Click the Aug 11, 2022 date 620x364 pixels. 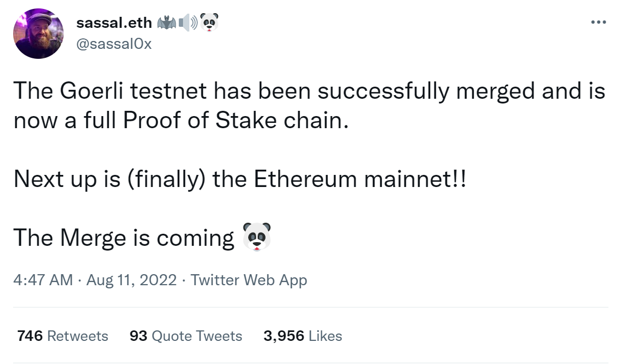pos(131,280)
